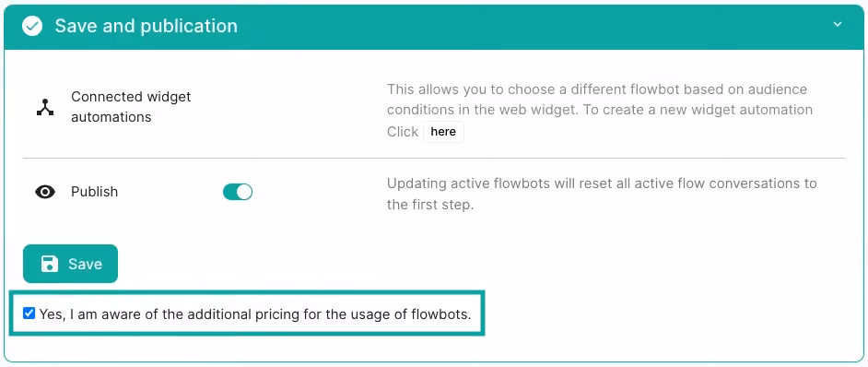Click the 'Save and publication' header title
The image size is (868, 367).
147,26
